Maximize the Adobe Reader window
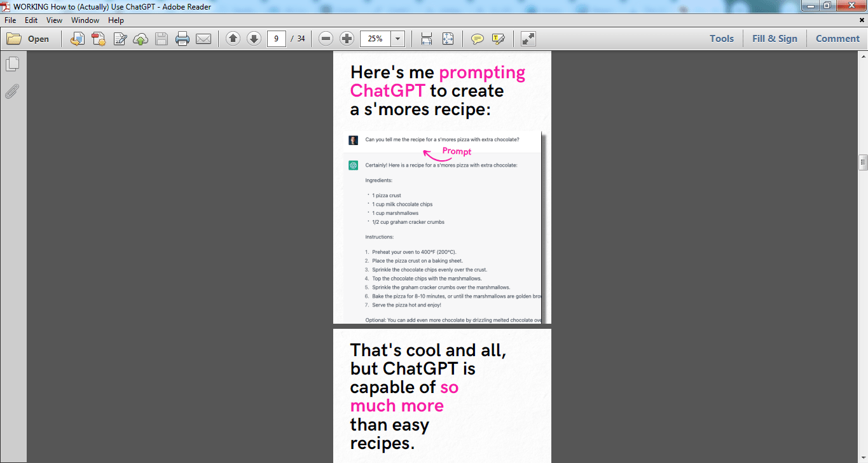The image size is (868, 463). tap(827, 6)
